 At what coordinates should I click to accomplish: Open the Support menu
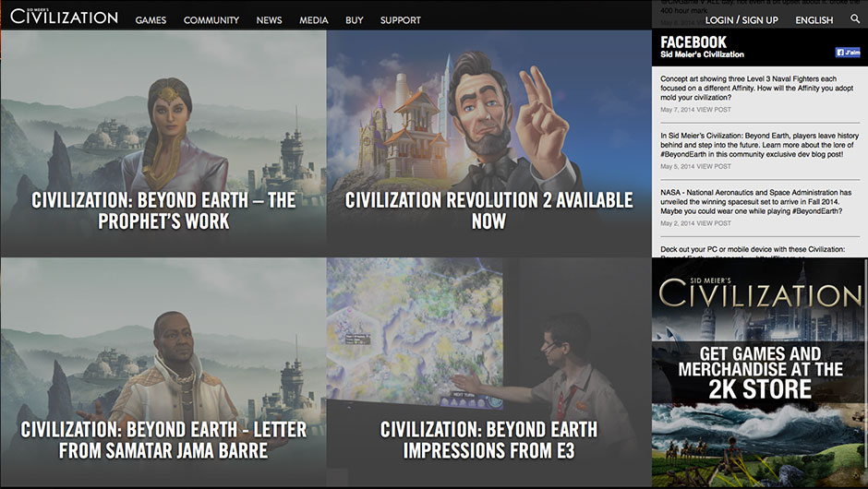(400, 20)
